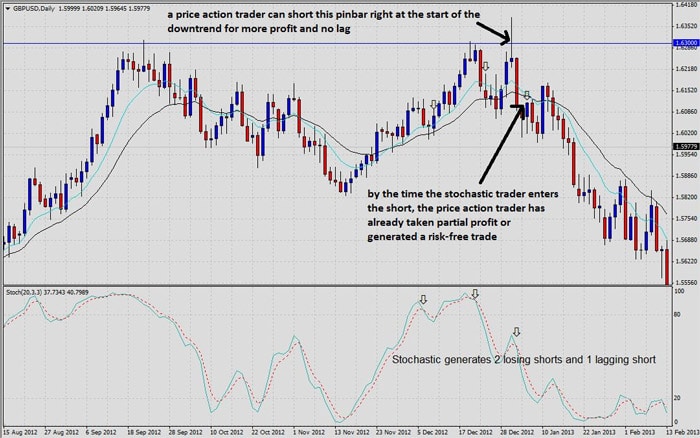Viewport: 700px width, 438px height.
Task: Click the 1.60200 price axis label
Action: [687, 133]
